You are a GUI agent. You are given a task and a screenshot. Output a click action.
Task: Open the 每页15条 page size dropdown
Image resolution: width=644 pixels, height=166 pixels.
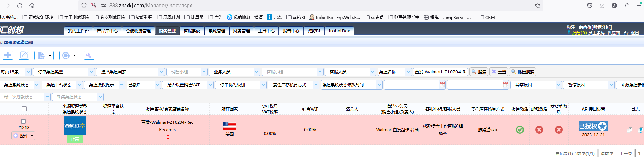(x=15, y=72)
